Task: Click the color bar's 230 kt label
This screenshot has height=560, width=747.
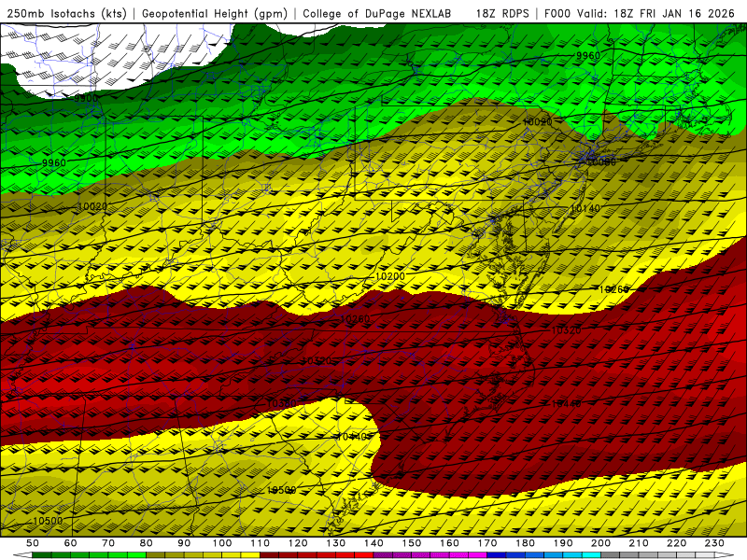Action: (714, 543)
